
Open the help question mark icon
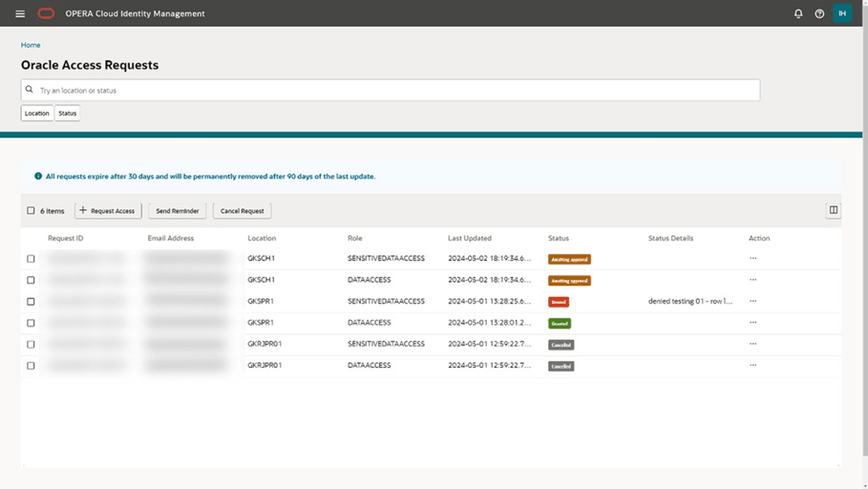pyautogui.click(x=819, y=13)
